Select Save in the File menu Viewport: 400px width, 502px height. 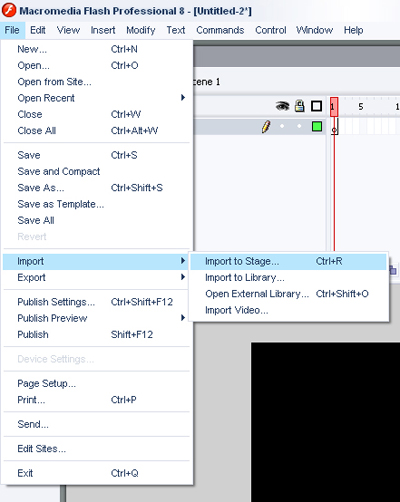tap(97, 155)
